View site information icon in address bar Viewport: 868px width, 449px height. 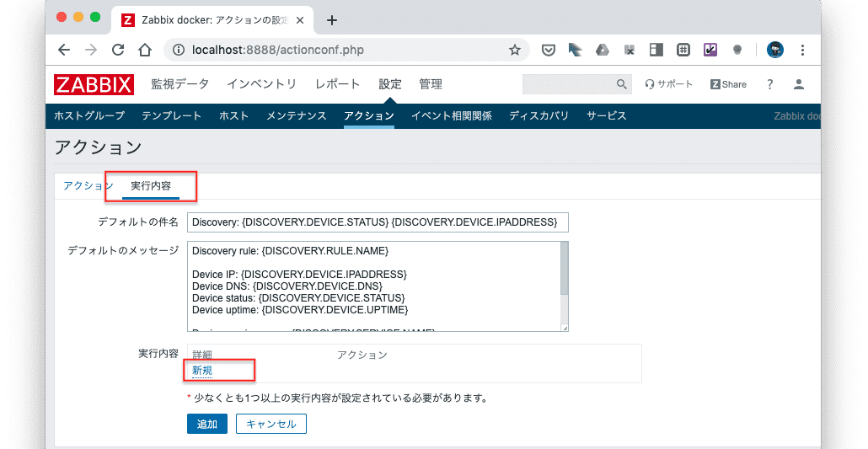(x=179, y=50)
